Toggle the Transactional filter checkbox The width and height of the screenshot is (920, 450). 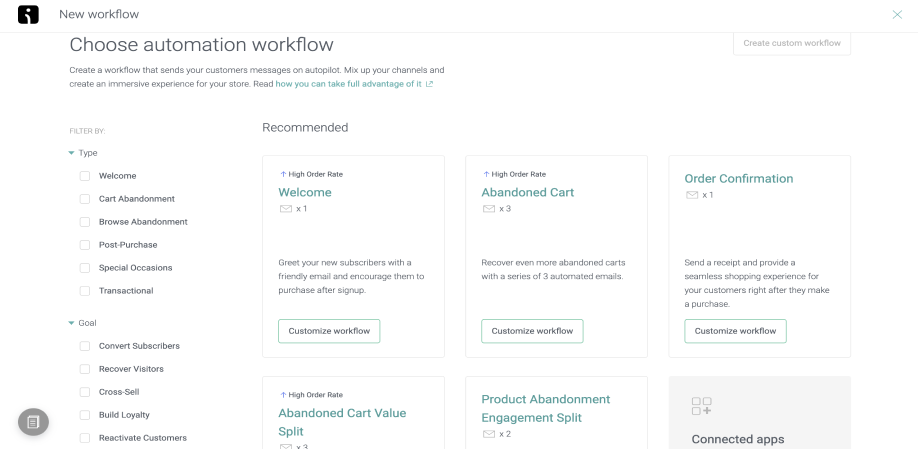85,291
